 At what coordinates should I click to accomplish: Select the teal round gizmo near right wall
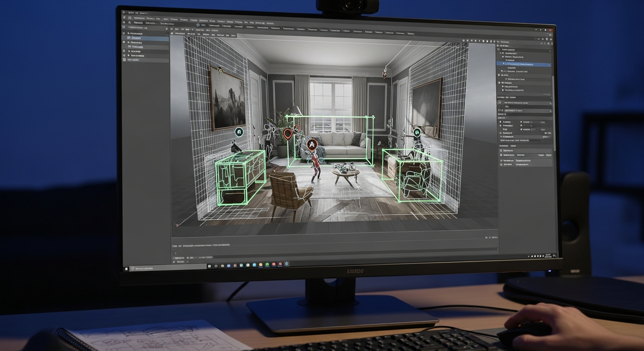pyautogui.click(x=416, y=133)
